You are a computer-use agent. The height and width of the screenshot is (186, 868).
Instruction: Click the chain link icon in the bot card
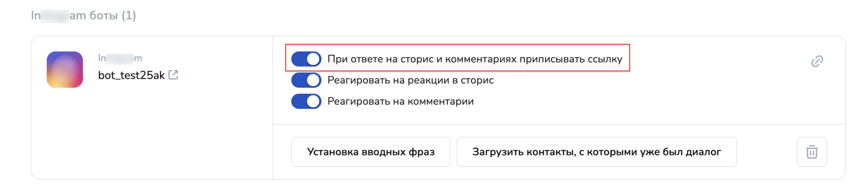(817, 61)
